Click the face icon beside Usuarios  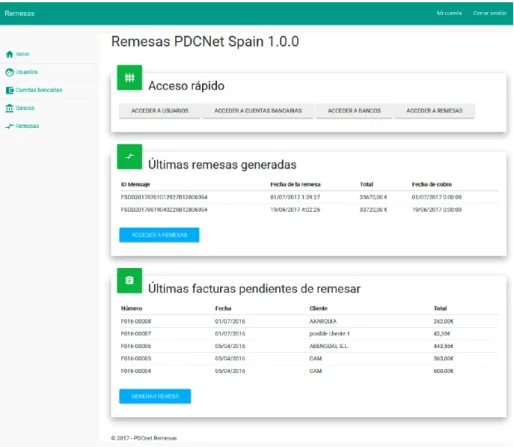click(9, 72)
